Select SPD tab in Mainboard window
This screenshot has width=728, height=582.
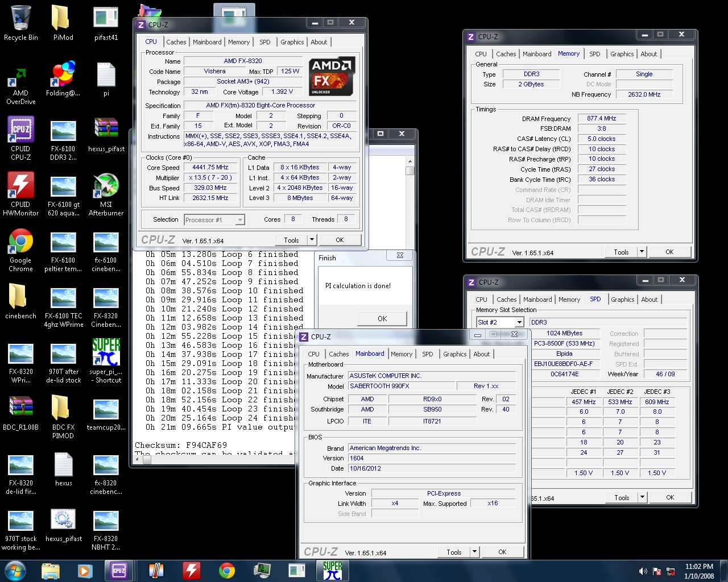pos(427,354)
